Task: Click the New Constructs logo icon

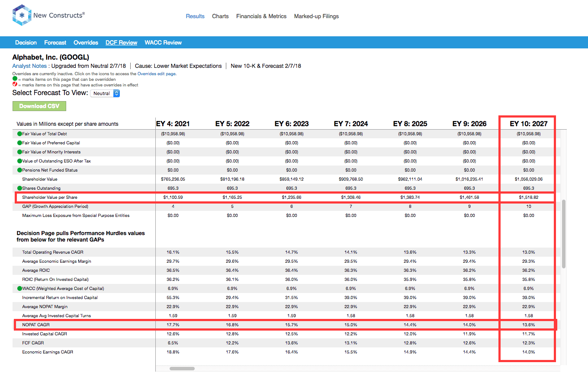Action: (x=21, y=16)
